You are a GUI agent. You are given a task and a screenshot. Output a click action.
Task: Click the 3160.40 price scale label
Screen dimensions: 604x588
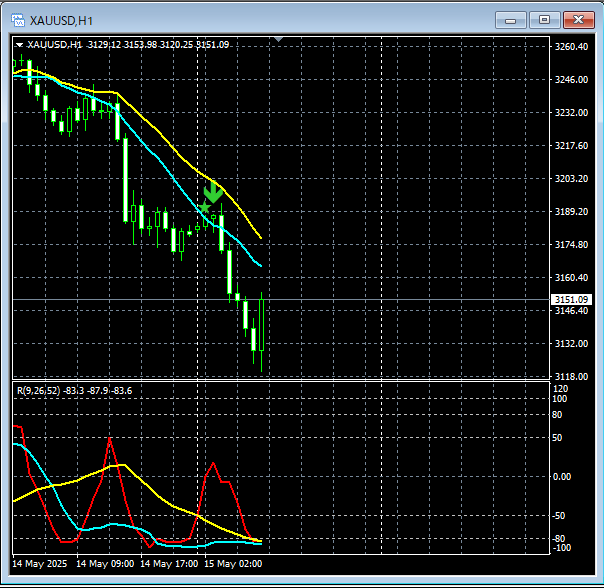[x=571, y=277]
